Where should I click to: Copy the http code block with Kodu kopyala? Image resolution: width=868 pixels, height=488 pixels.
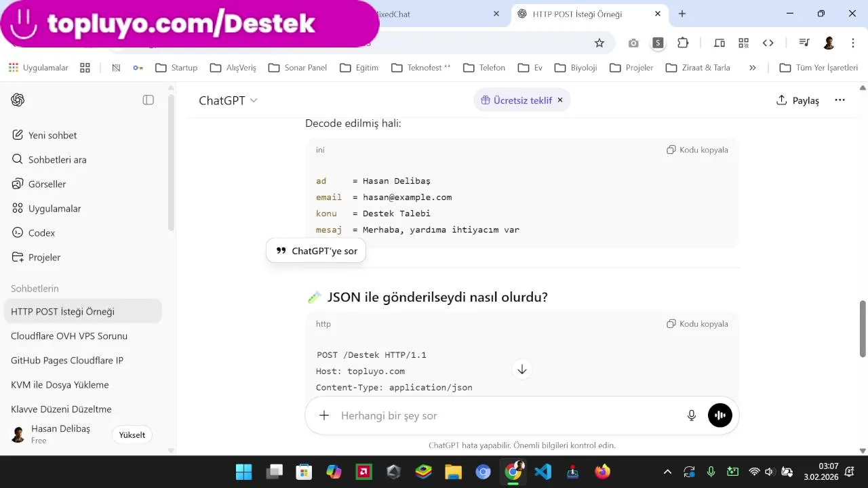coord(698,324)
